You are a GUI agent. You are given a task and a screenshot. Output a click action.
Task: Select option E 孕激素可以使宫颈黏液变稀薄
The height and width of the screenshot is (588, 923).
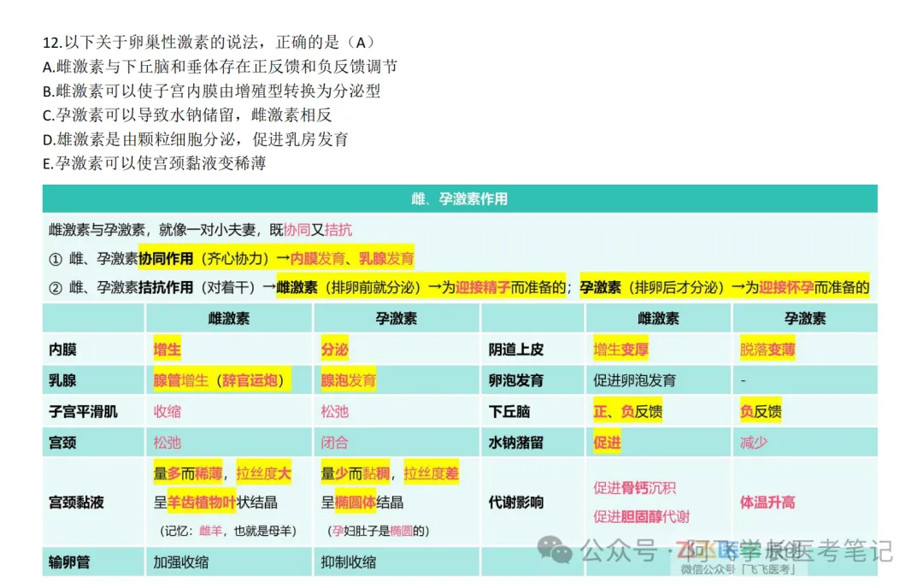[x=154, y=163]
